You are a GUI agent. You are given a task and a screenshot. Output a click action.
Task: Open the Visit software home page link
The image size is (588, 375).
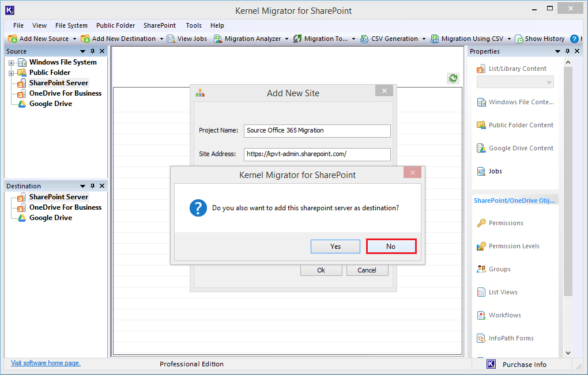coord(46,363)
